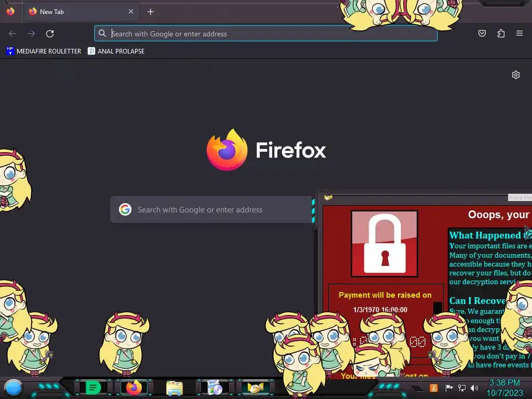Open MEDIAFIRE ROULETTER bookmark
Screen dimensions: 532x399
coord(44,51)
